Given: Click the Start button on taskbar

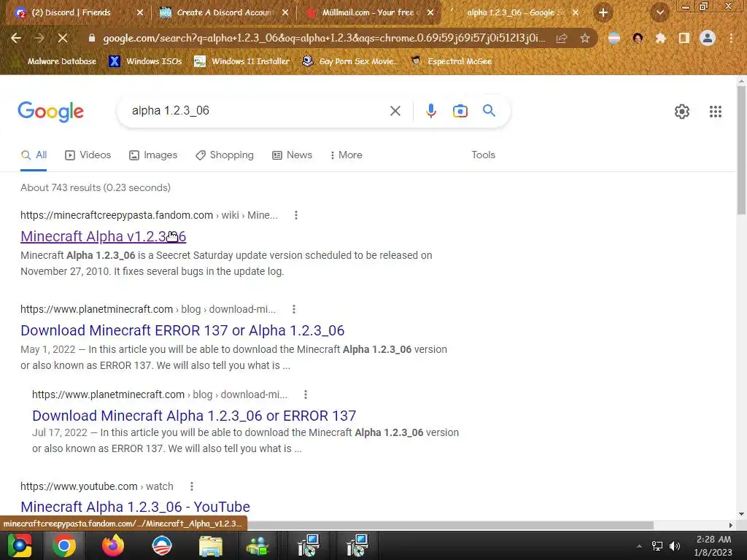Looking at the screenshot, I should [x=20, y=545].
